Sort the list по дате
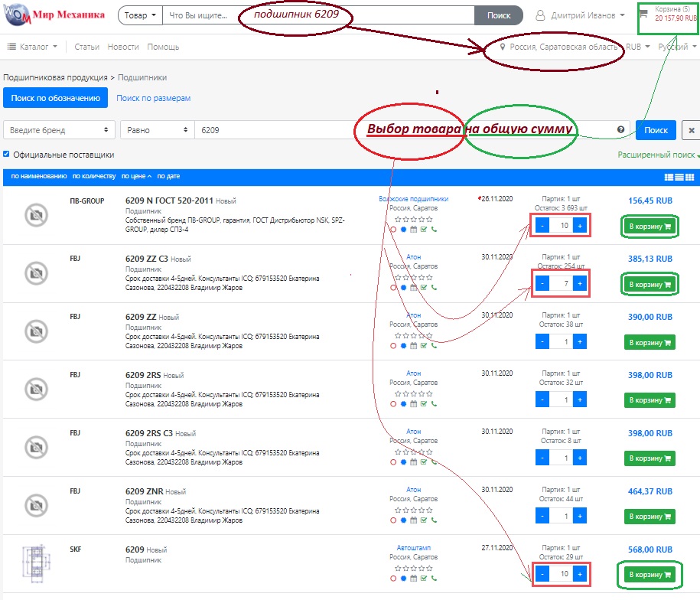 168,176
